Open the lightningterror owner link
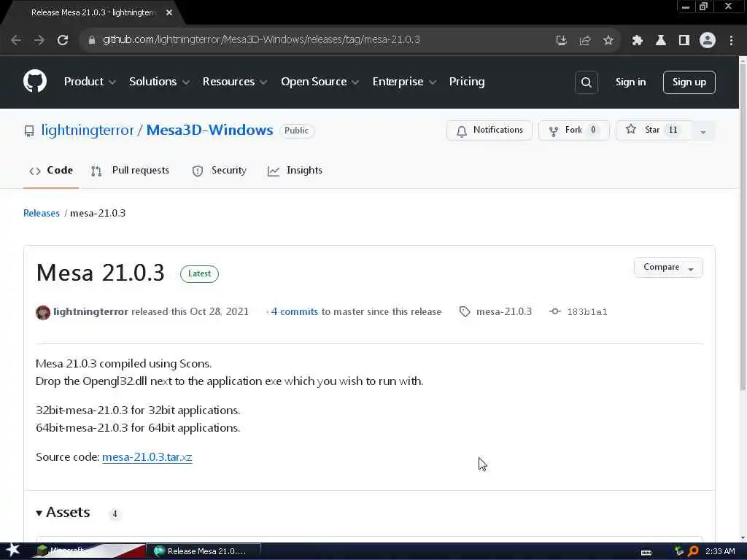The height and width of the screenshot is (560, 747). (88, 130)
